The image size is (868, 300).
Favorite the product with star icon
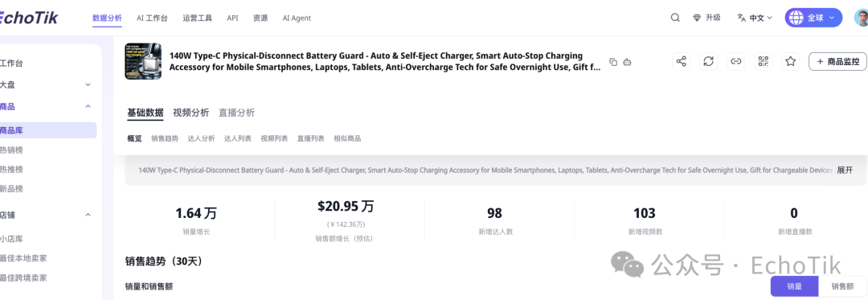(x=791, y=61)
